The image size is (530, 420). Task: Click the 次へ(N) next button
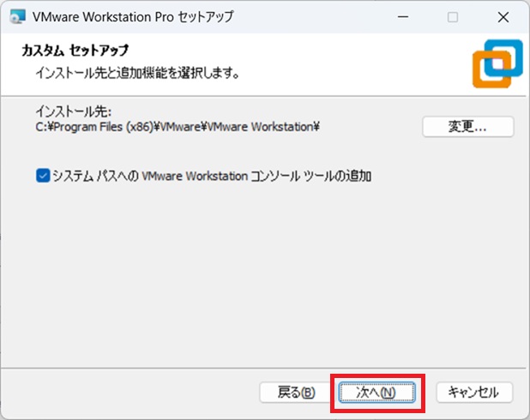[x=376, y=393]
